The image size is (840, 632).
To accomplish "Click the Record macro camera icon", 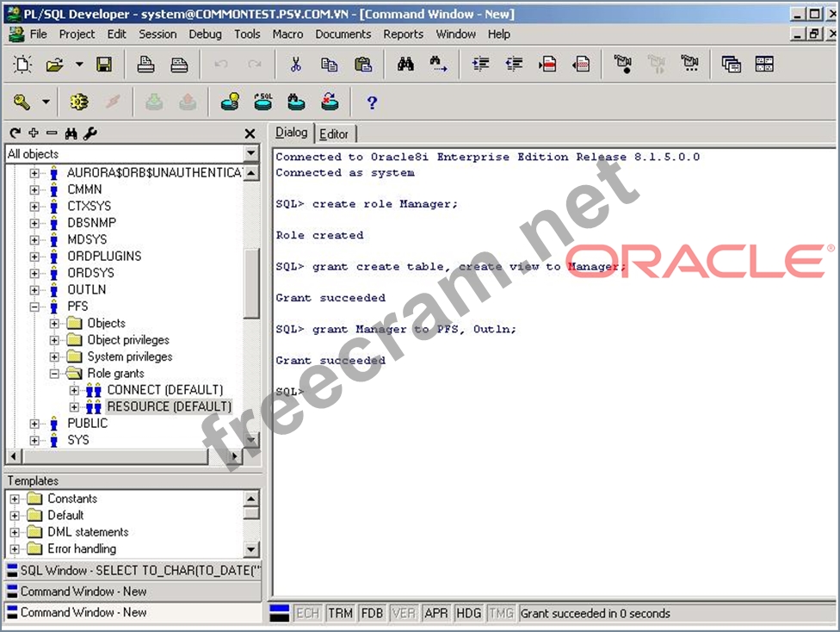I will pos(623,65).
